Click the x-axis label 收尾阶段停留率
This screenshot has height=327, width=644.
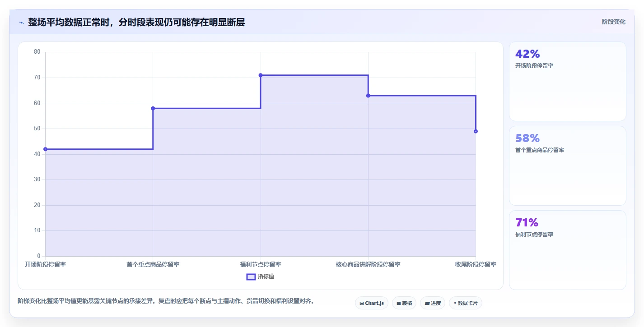click(x=476, y=264)
